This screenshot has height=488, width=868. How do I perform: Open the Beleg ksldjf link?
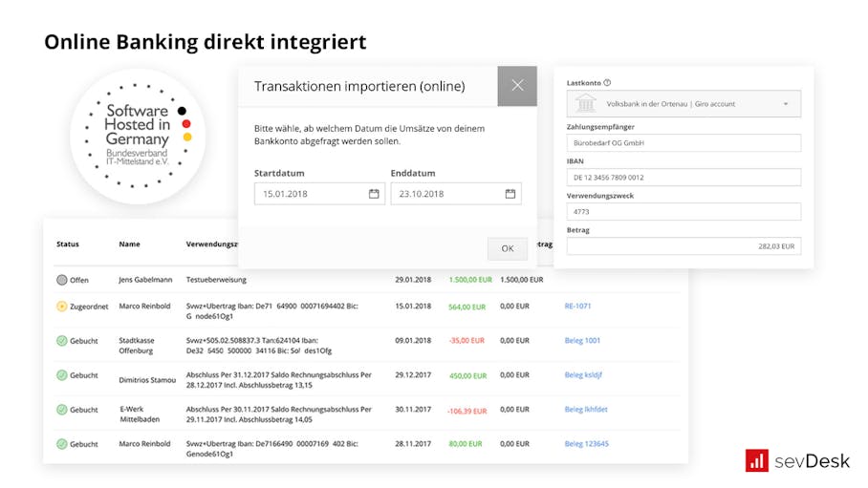(583, 374)
